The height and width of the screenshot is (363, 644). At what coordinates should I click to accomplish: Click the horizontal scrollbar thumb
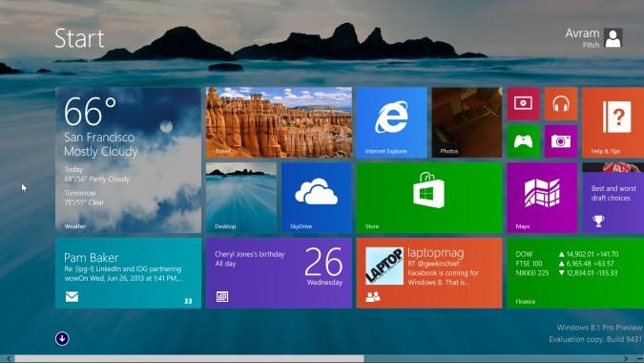(189, 359)
